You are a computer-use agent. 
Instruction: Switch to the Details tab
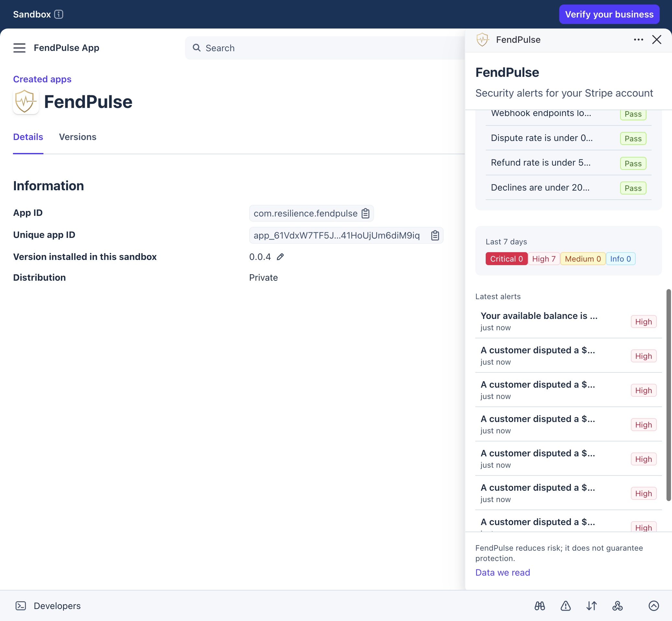(28, 137)
